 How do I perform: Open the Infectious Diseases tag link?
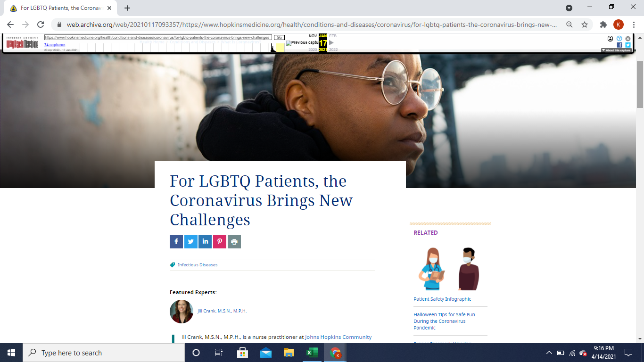[198, 265]
